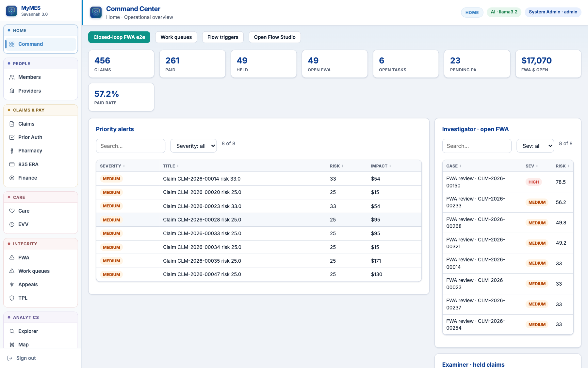Click the MyMES shield logo

tap(11, 11)
